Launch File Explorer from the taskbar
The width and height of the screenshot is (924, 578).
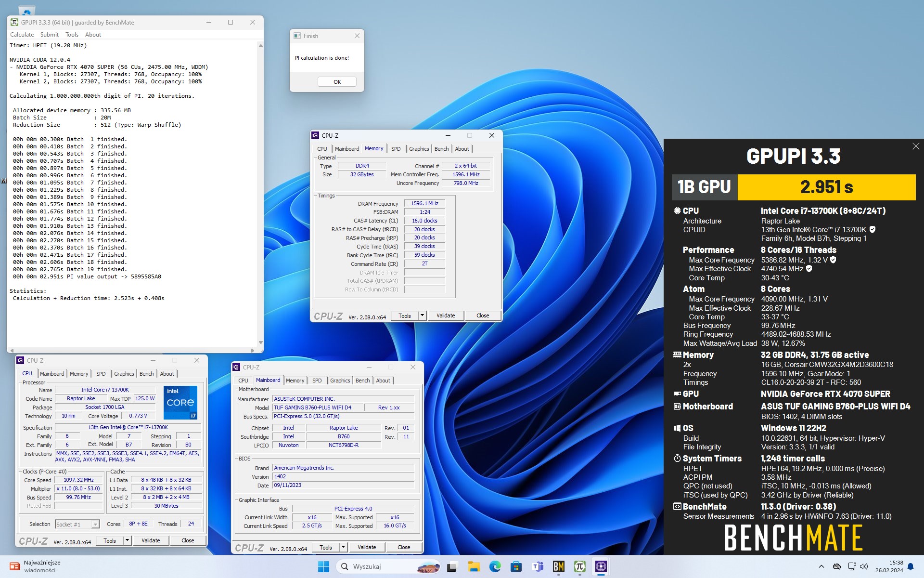(474, 566)
